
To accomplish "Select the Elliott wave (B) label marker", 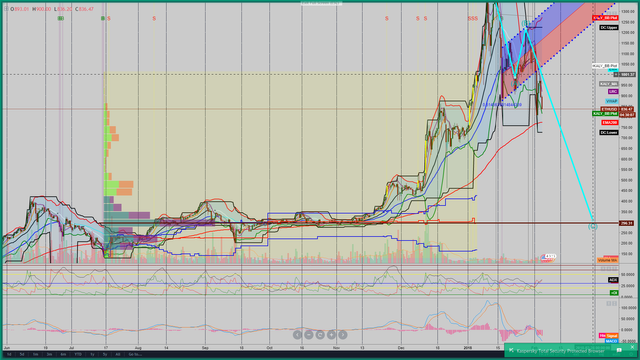I will (x=525, y=23).
